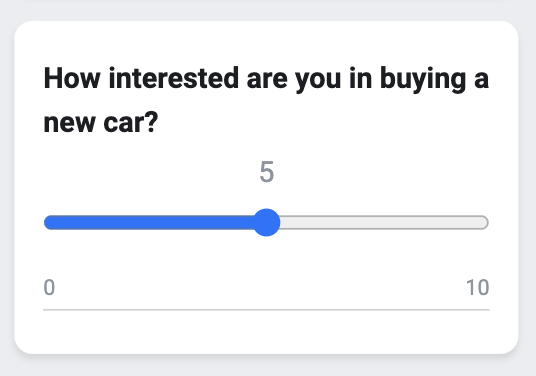Click the word "in" before "buying"
This screenshot has width=536, height=376.
click(x=361, y=79)
